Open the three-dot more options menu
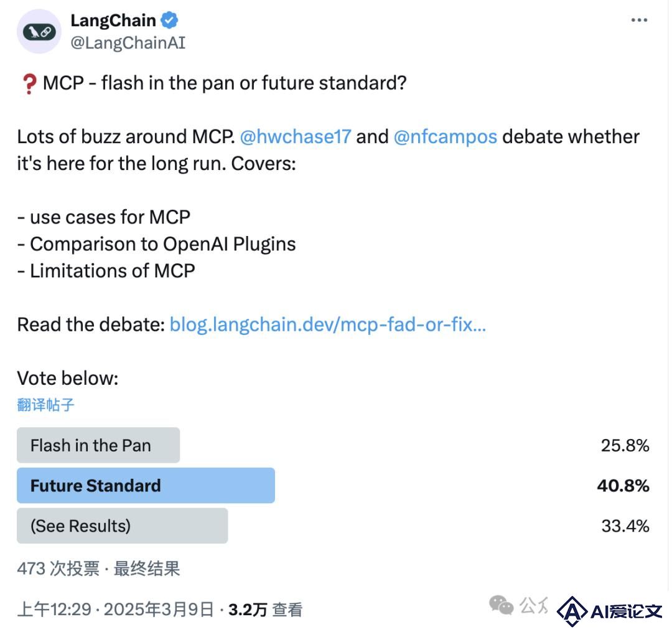The width and height of the screenshot is (672, 632). [639, 20]
